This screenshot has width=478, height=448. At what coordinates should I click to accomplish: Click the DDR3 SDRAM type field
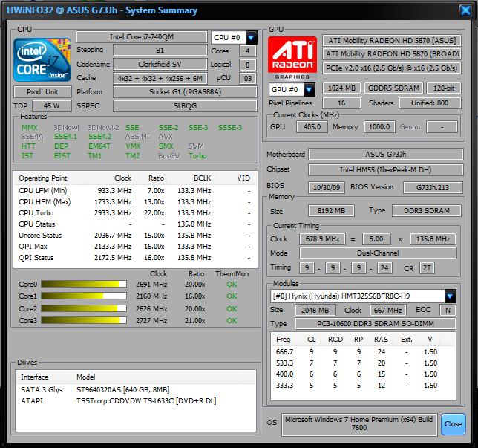coord(427,210)
